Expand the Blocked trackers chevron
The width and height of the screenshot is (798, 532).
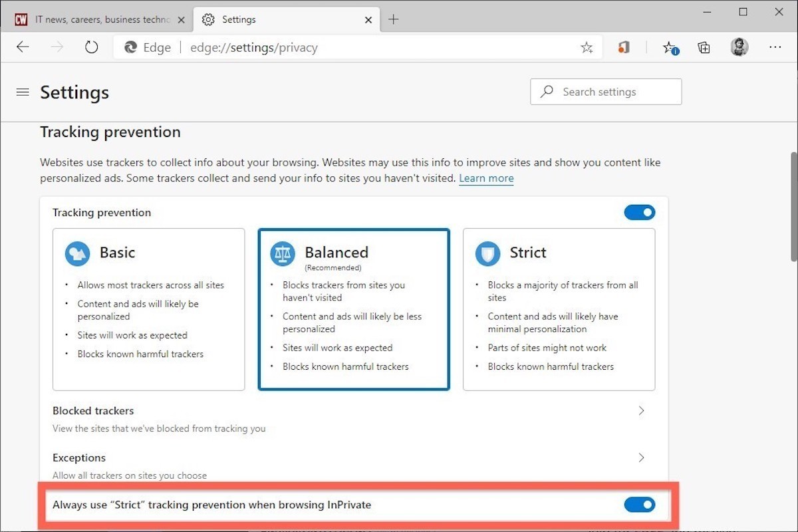tap(642, 410)
